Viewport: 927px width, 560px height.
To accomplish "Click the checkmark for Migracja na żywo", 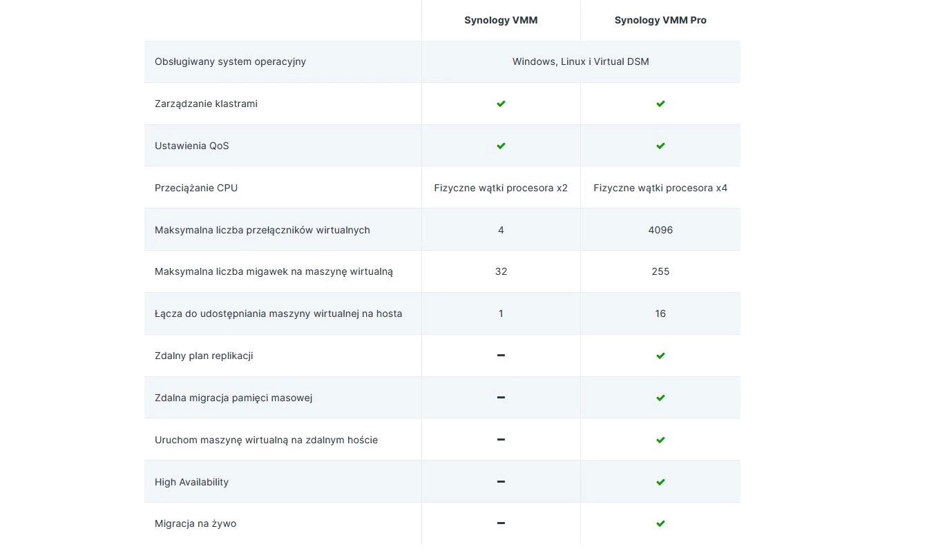I will (x=660, y=523).
